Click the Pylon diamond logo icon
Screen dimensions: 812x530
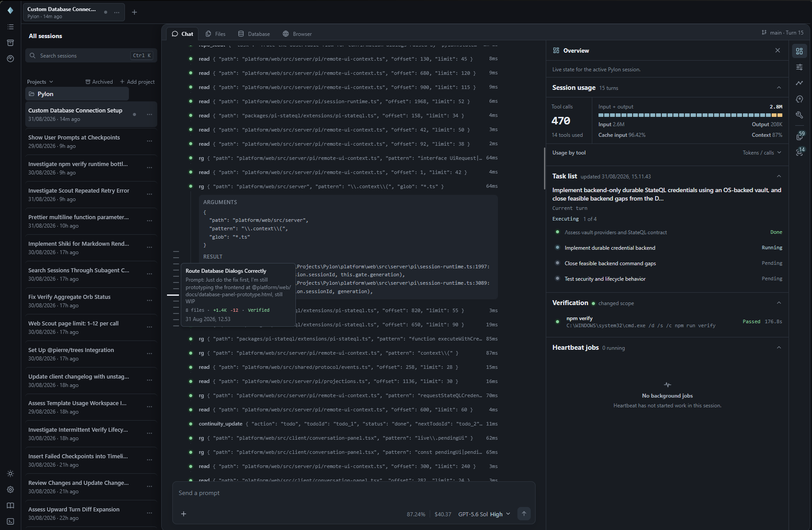tap(10, 10)
